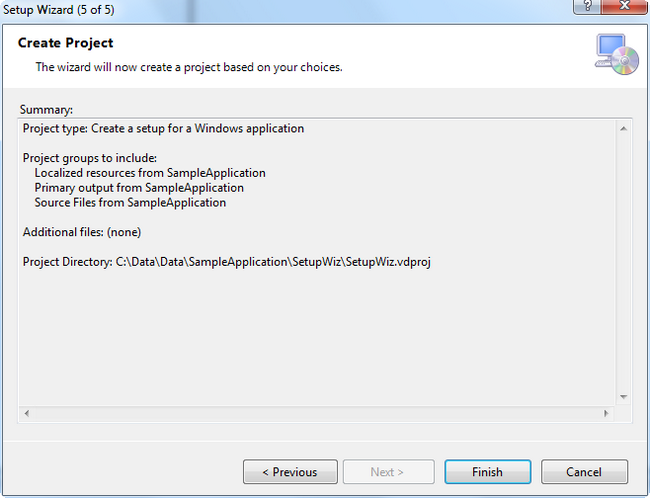
Task: Click the disabled Next button
Action: pos(388,471)
